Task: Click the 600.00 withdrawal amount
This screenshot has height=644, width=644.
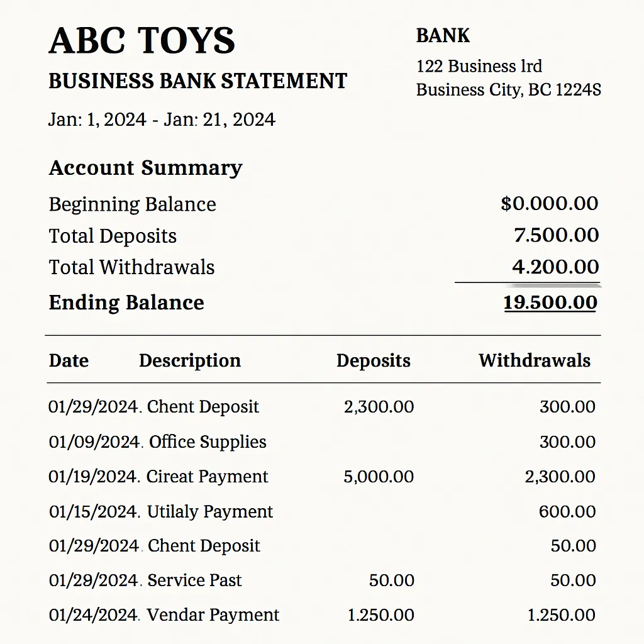Action: tap(567, 511)
